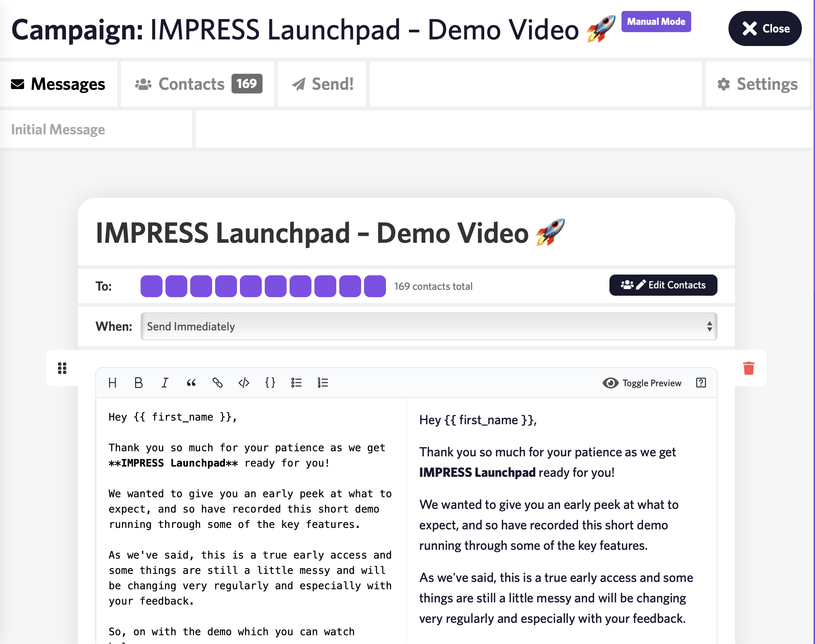Viewport: 815px width, 644px height.
Task: Apply italic formatting icon
Action: coord(165,383)
